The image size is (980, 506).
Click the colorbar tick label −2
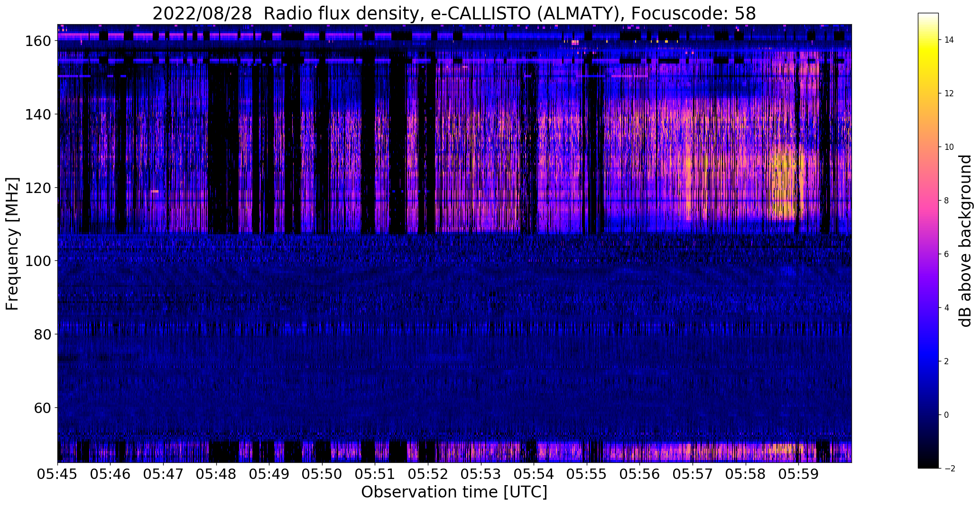tap(949, 469)
